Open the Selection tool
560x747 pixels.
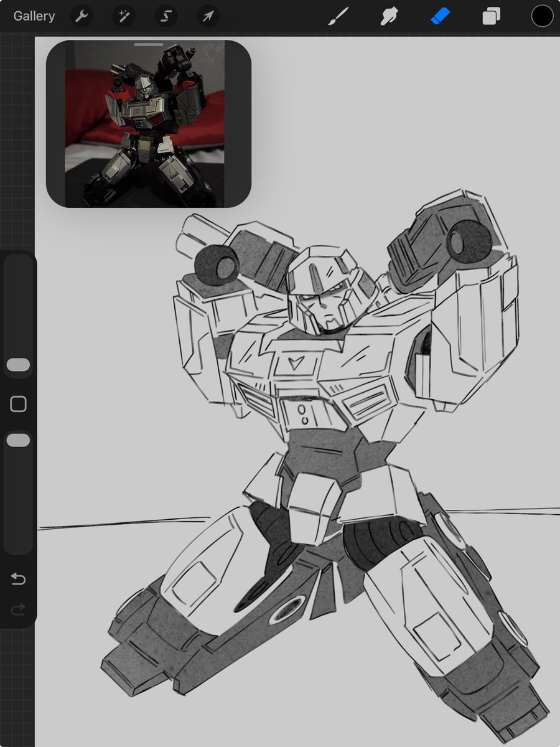tap(166, 16)
